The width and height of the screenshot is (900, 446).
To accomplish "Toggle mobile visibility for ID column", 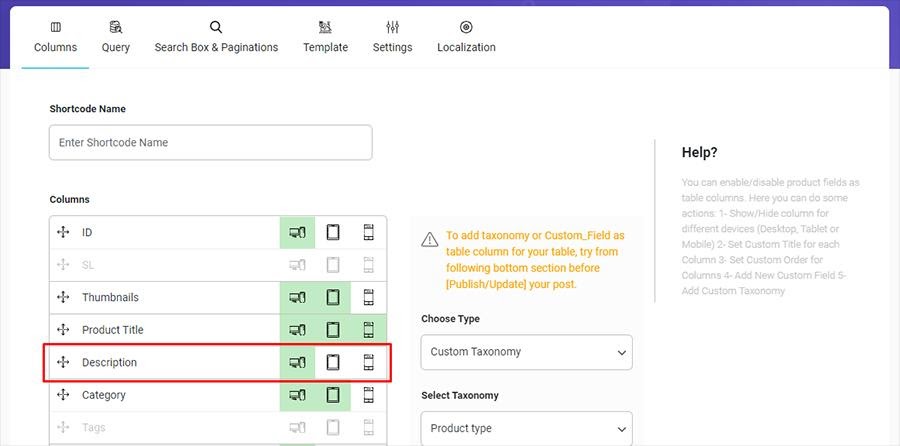I will tap(368, 232).
